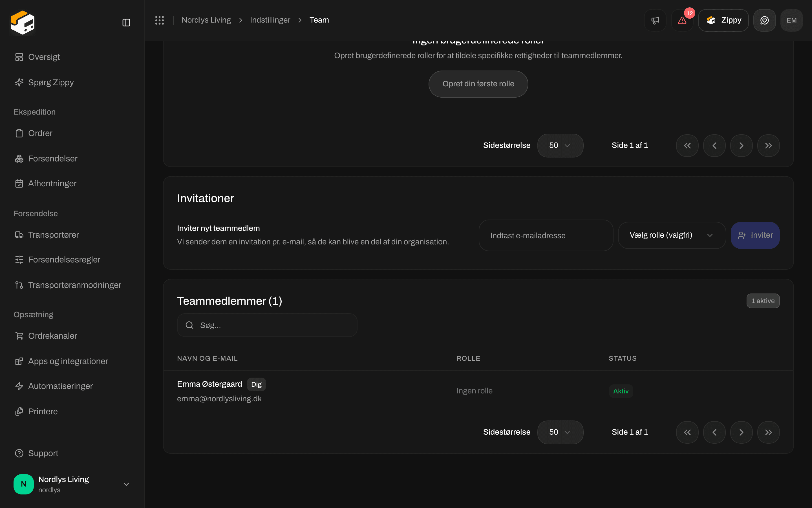Open Ordrekanaler in the sidebar
The width and height of the screenshot is (812, 508).
pyautogui.click(x=72, y=336)
